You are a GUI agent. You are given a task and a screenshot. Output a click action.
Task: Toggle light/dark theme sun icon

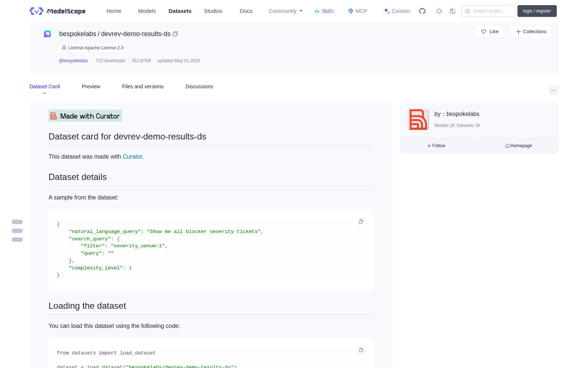point(439,11)
